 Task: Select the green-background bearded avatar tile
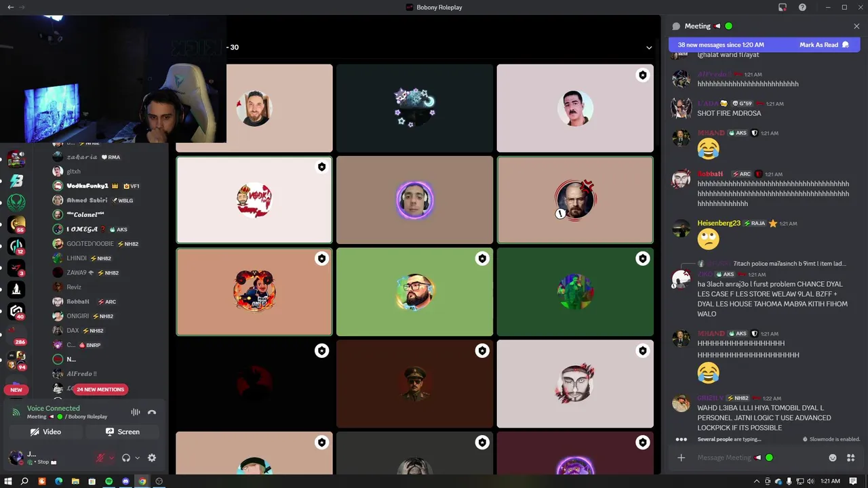click(414, 291)
